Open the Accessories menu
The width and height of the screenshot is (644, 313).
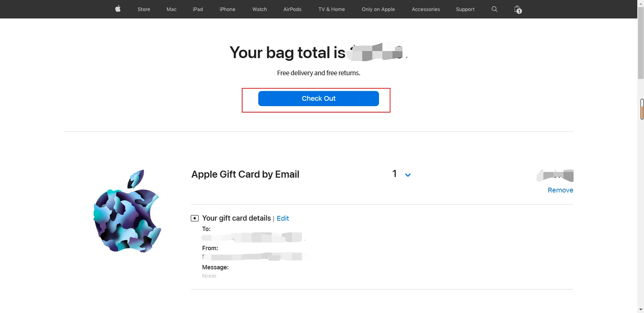pyautogui.click(x=426, y=9)
